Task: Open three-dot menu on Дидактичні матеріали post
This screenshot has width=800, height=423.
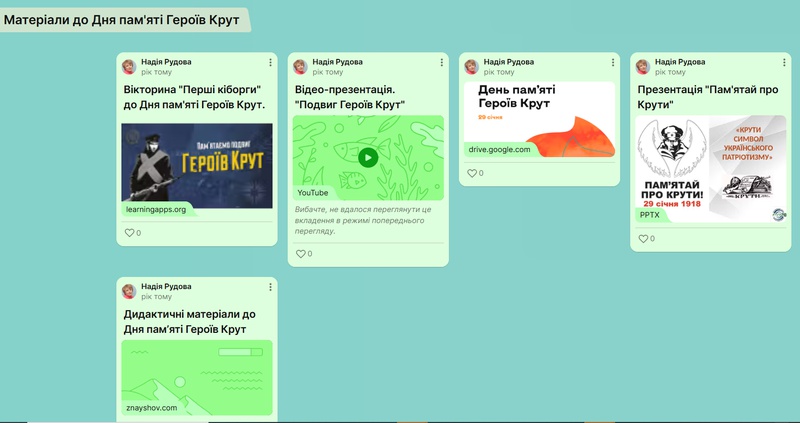Action: (x=268, y=287)
